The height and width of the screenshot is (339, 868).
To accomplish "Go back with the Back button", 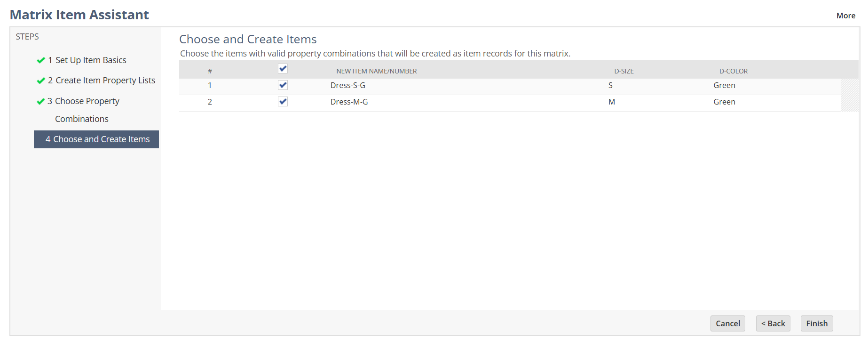I will (x=773, y=323).
